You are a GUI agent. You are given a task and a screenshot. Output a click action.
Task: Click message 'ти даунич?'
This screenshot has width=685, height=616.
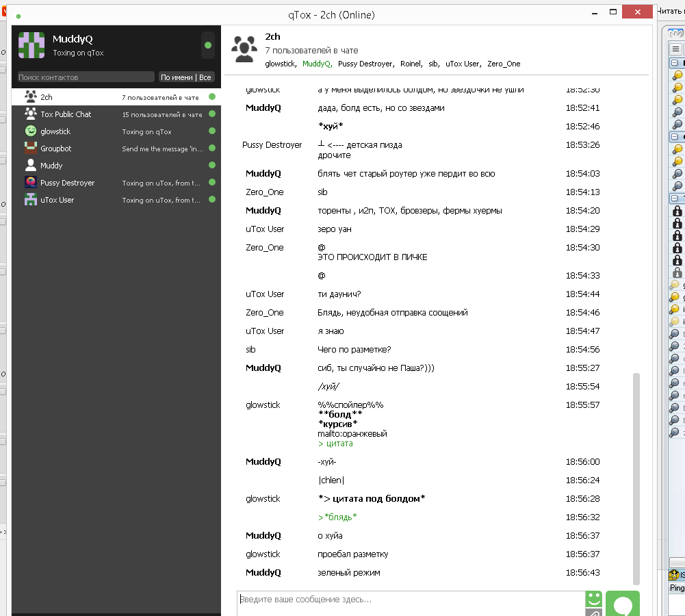coord(339,294)
